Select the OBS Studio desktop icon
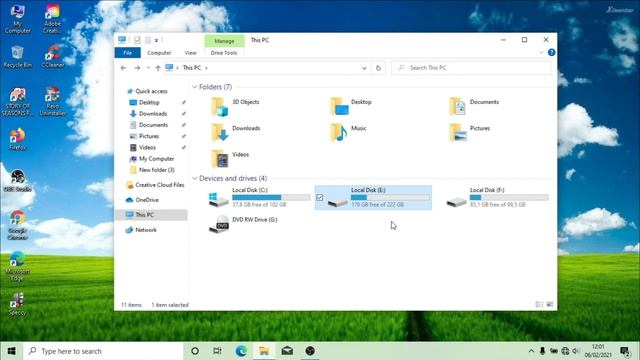Image resolution: width=640 pixels, height=360 pixels. tap(17, 181)
